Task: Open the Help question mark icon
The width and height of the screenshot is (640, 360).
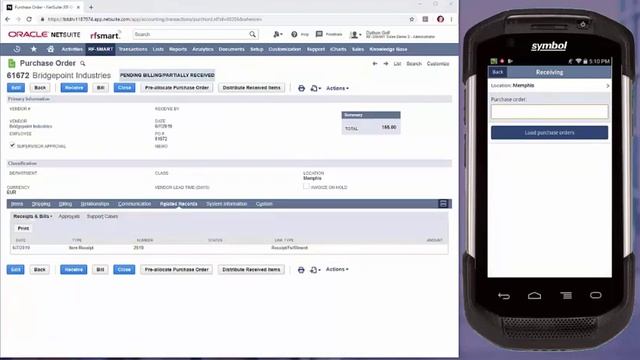Action: coord(294,34)
